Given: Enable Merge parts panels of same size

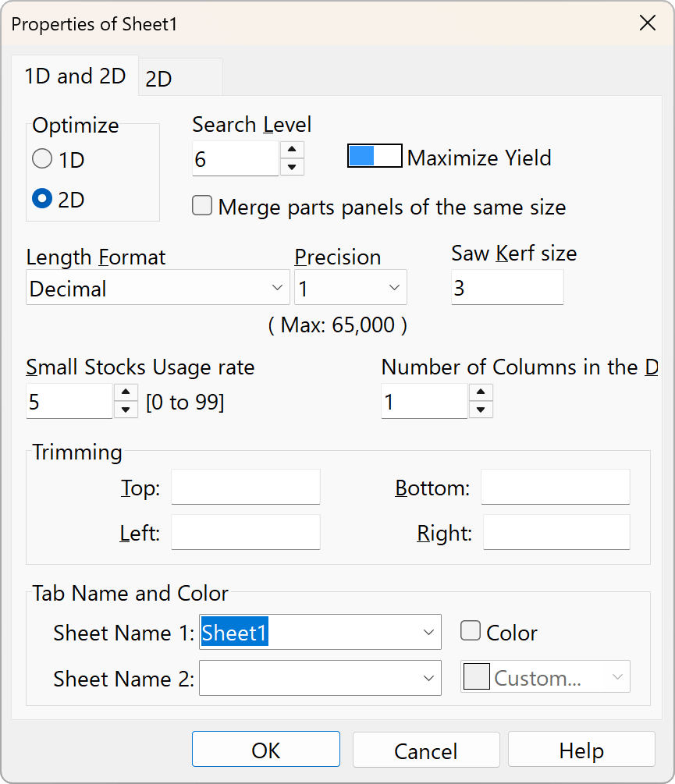Looking at the screenshot, I should pyautogui.click(x=202, y=207).
